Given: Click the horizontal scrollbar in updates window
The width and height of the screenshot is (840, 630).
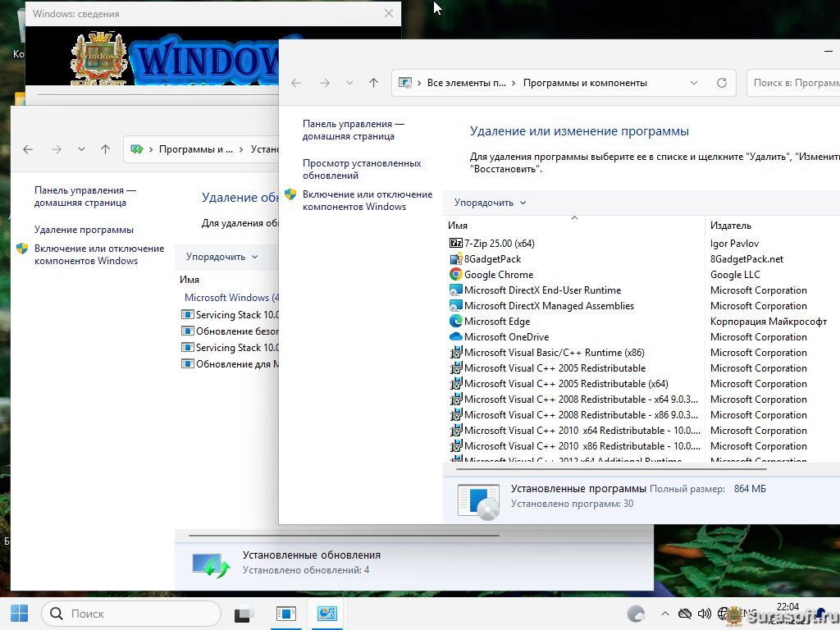Looking at the screenshot, I should 344,535.
